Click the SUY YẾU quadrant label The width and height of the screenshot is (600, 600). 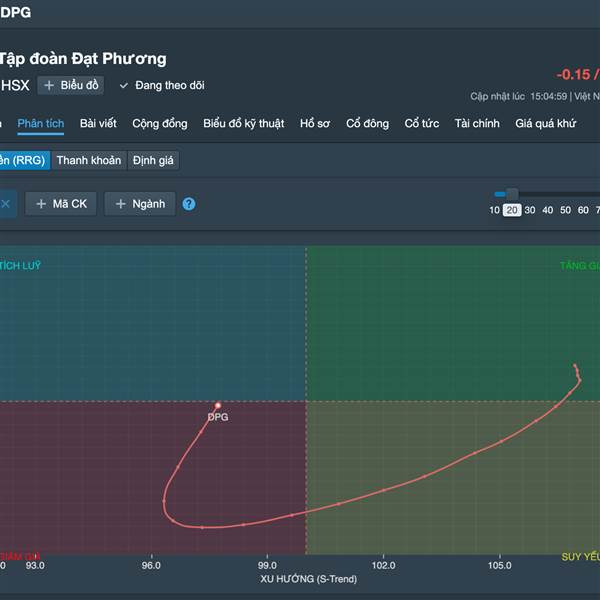[580, 557]
